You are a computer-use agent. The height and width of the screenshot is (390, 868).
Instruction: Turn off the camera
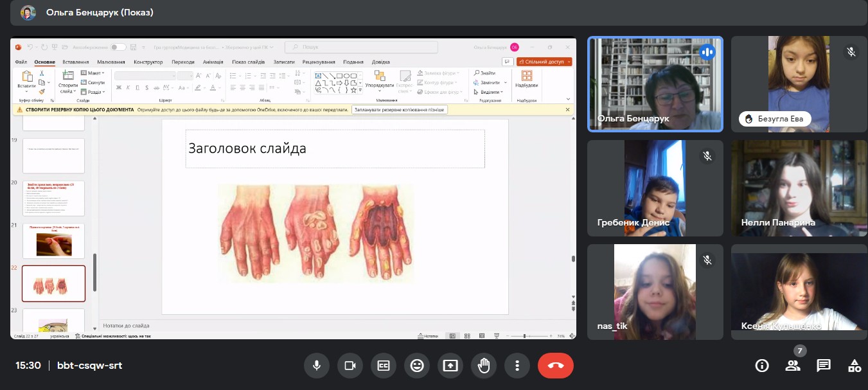[x=350, y=366]
